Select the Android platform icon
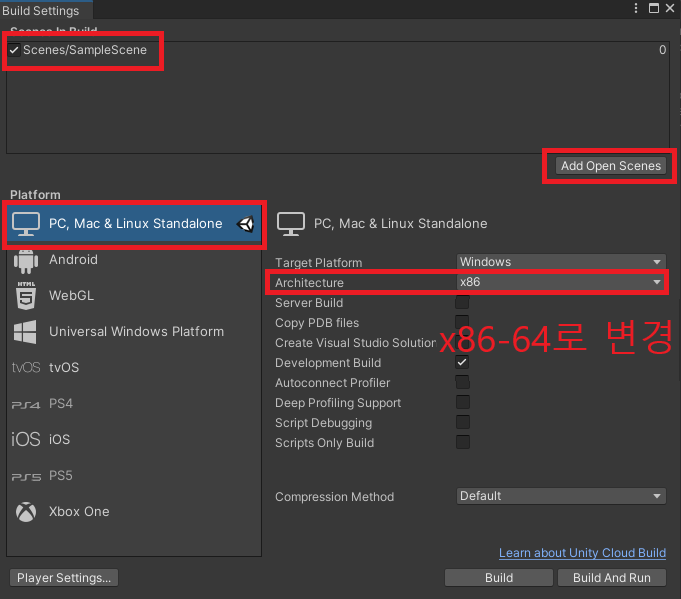This screenshot has height=599, width=681. 26,261
